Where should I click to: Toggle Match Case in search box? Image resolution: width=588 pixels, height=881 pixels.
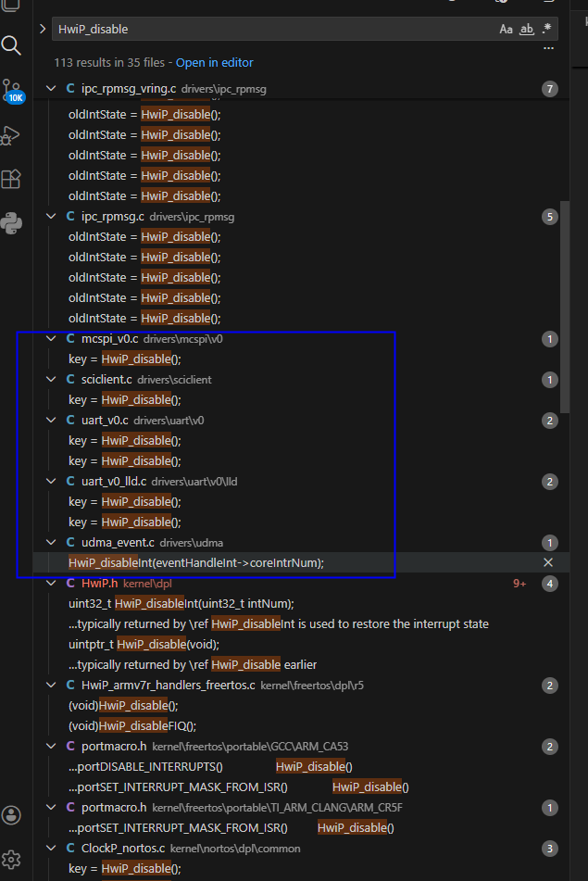(x=506, y=30)
